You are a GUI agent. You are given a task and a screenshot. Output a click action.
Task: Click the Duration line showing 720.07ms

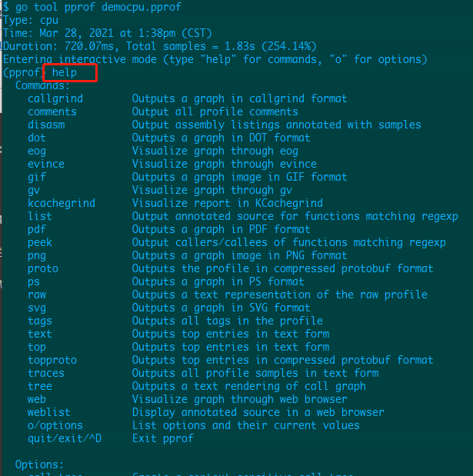pyautogui.click(x=160, y=46)
